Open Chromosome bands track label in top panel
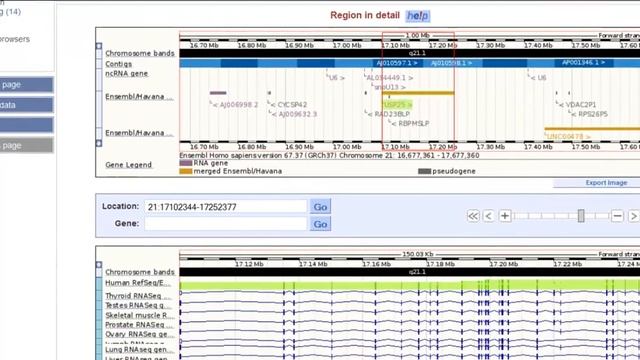Viewport: 640px width, 360px height. [140, 53]
